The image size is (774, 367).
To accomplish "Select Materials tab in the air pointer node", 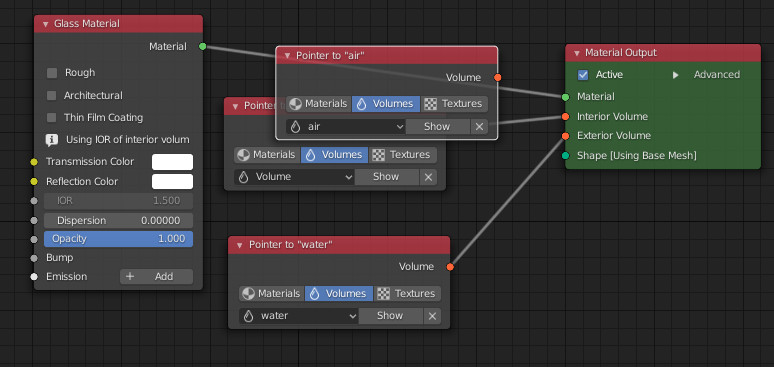I will (318, 104).
